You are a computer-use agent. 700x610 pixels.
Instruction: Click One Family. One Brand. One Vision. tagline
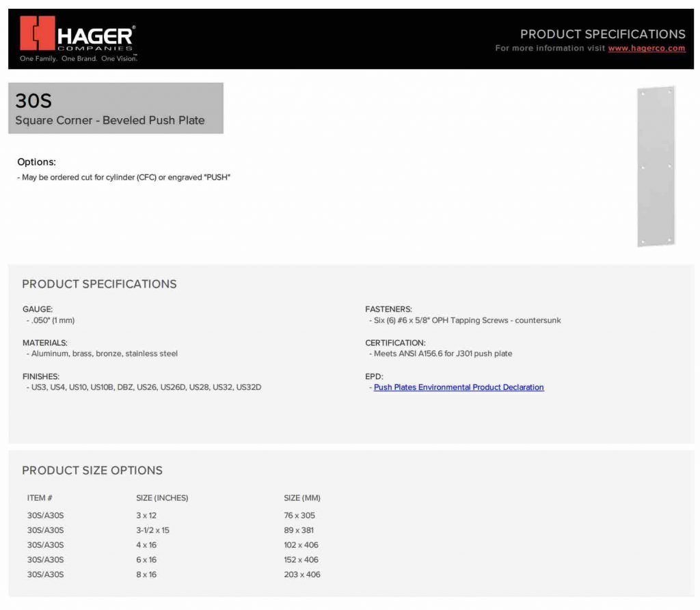point(79,59)
